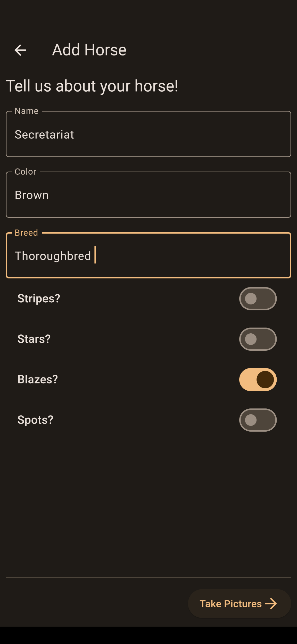
Task: Click the "Add Horse" page title
Action: pyautogui.click(x=89, y=50)
